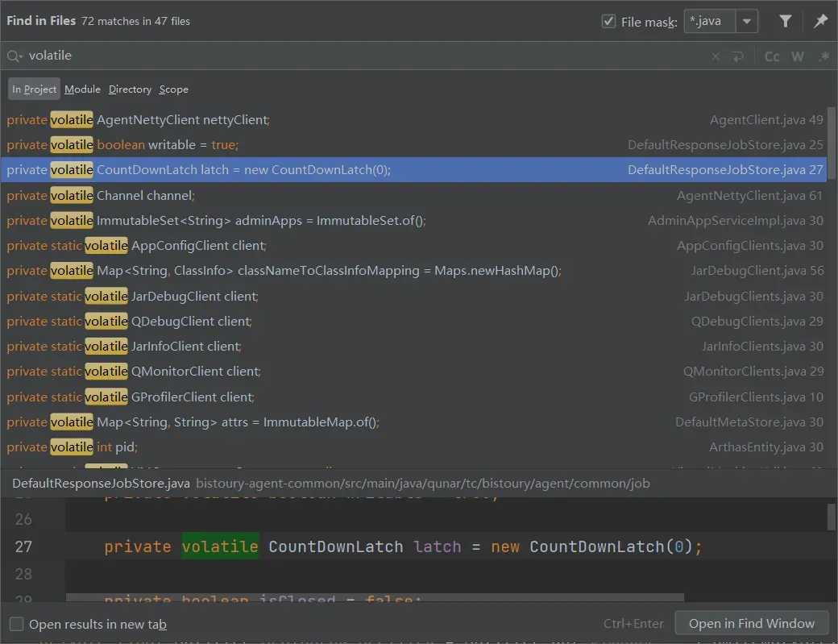This screenshot has height=644, width=838.
Task: Uncheck the File mask checkbox
Action: pyautogui.click(x=609, y=22)
